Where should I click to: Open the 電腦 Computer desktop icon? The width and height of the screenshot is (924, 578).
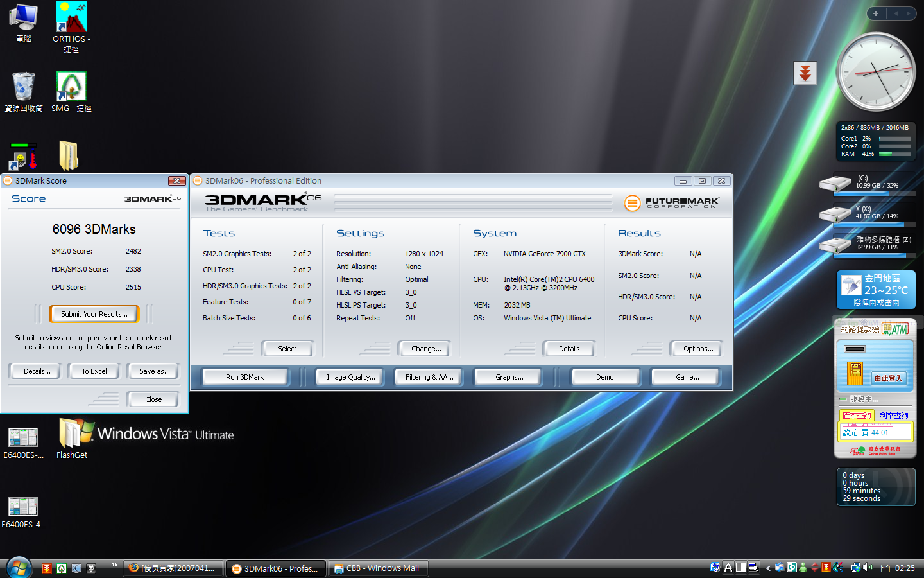24,22
